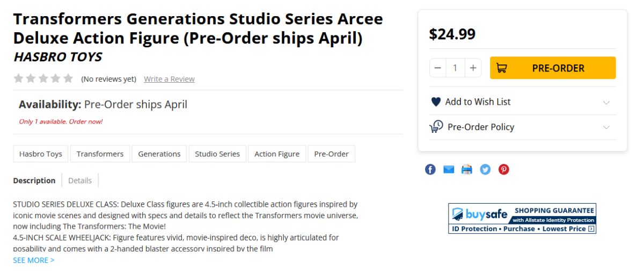
Task: Click the quantity input field
Action: pyautogui.click(x=455, y=68)
